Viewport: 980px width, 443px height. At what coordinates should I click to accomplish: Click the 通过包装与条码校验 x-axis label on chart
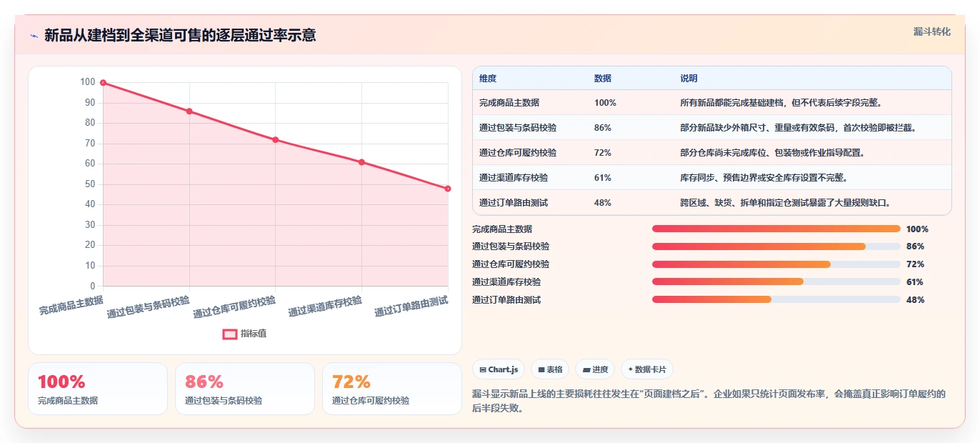(149, 307)
